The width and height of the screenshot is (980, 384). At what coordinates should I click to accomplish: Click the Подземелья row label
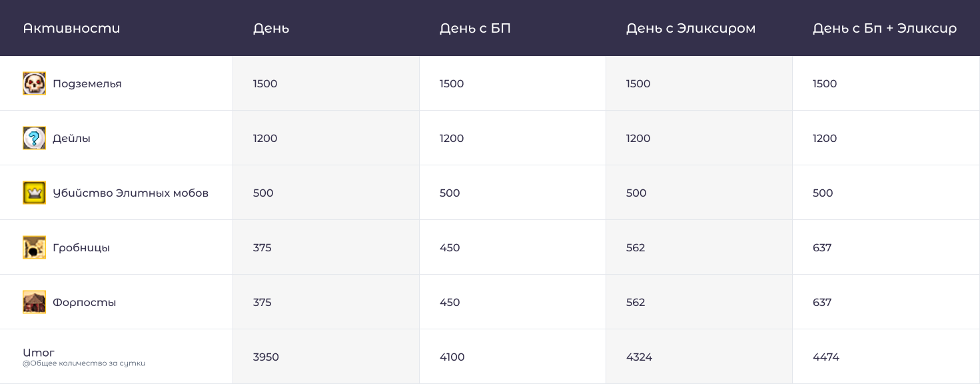[87, 84]
